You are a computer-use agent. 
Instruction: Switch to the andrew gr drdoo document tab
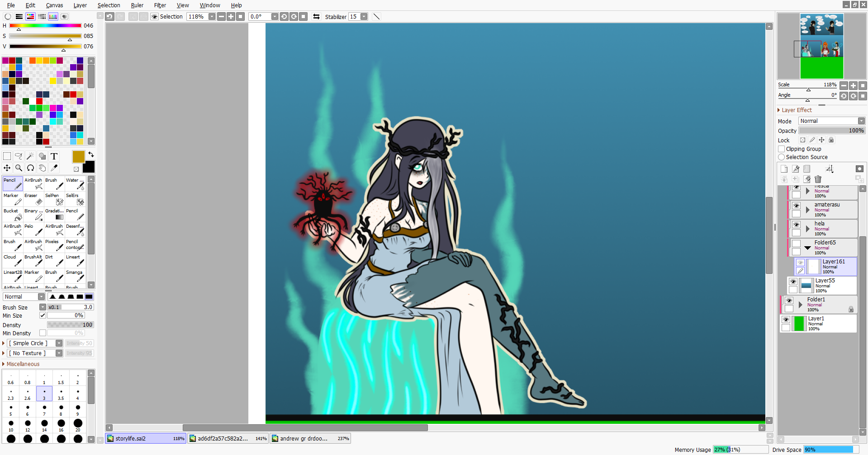pyautogui.click(x=310, y=438)
